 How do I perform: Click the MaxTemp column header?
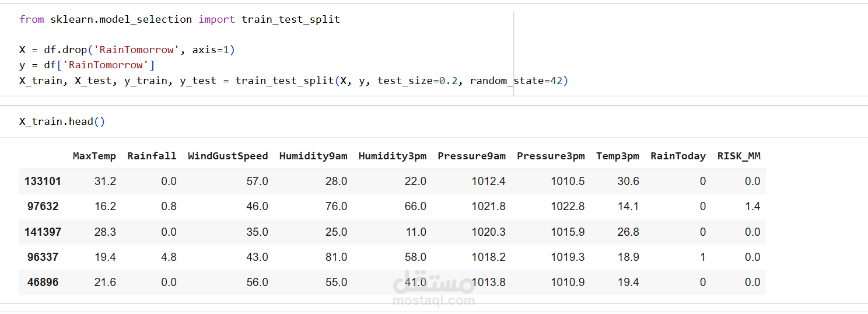pos(94,156)
